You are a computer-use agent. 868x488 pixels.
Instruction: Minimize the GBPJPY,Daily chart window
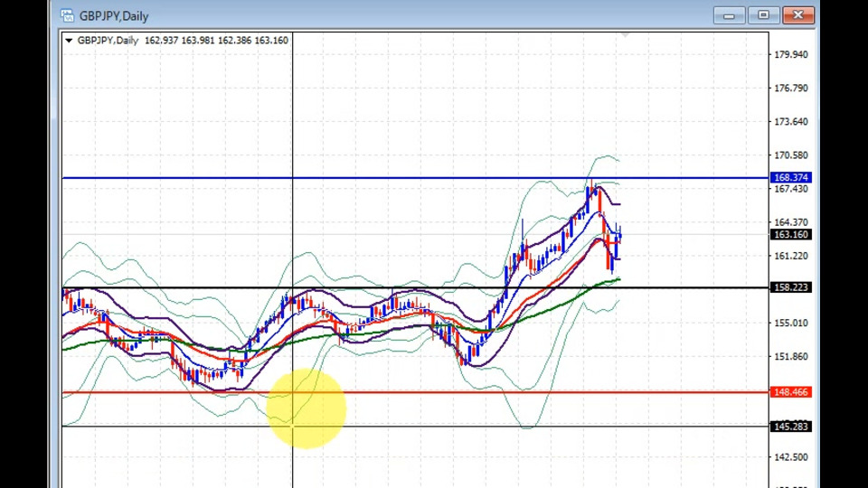(x=729, y=15)
